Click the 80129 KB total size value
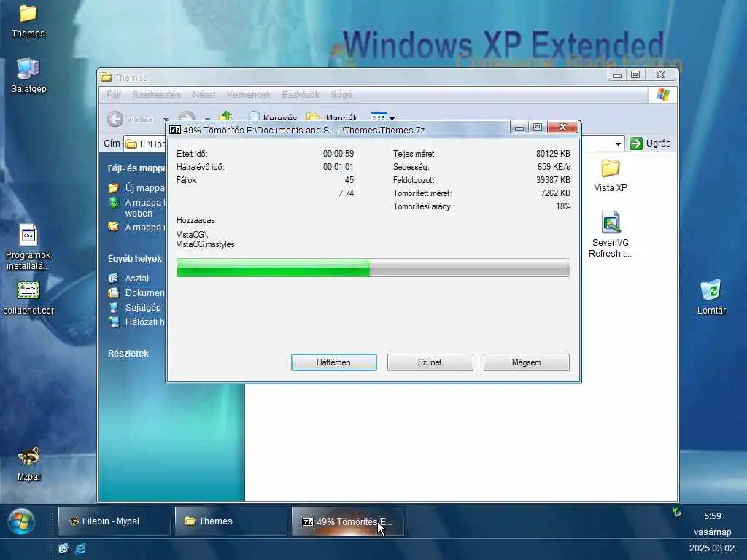 point(553,154)
